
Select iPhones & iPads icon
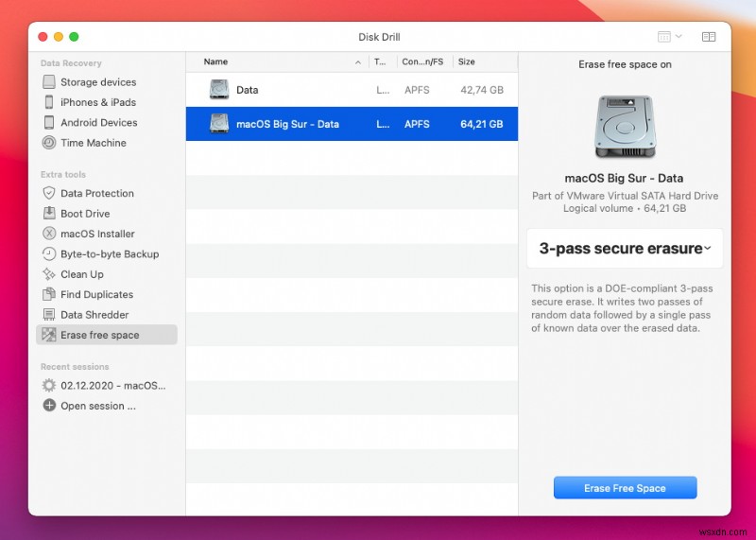tap(49, 102)
